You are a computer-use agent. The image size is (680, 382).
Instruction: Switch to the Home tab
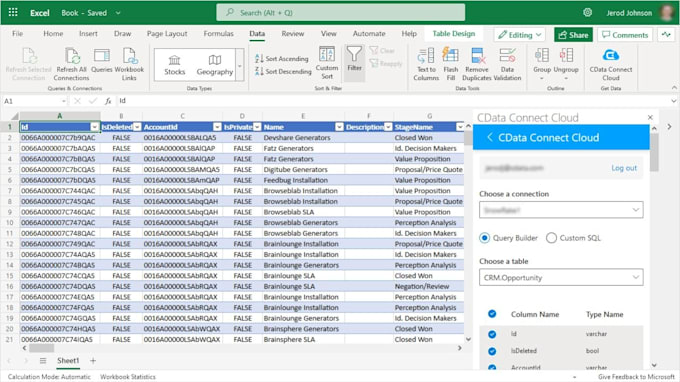(x=53, y=33)
